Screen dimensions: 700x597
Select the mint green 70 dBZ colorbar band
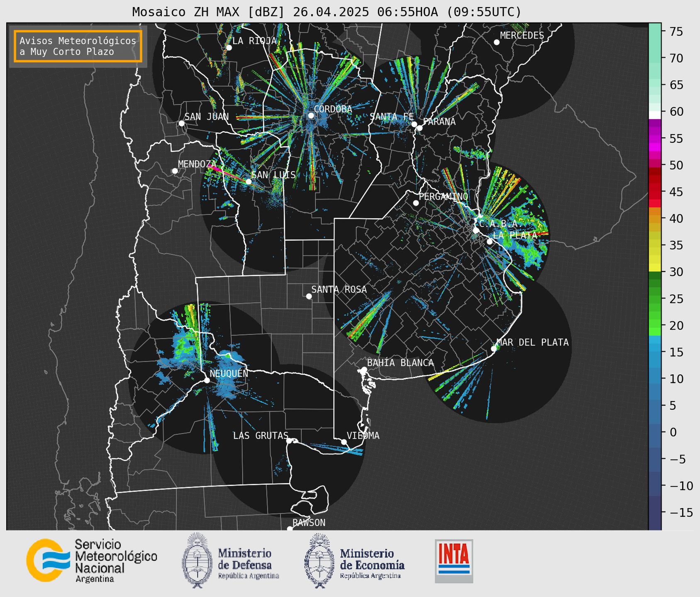coord(655,58)
